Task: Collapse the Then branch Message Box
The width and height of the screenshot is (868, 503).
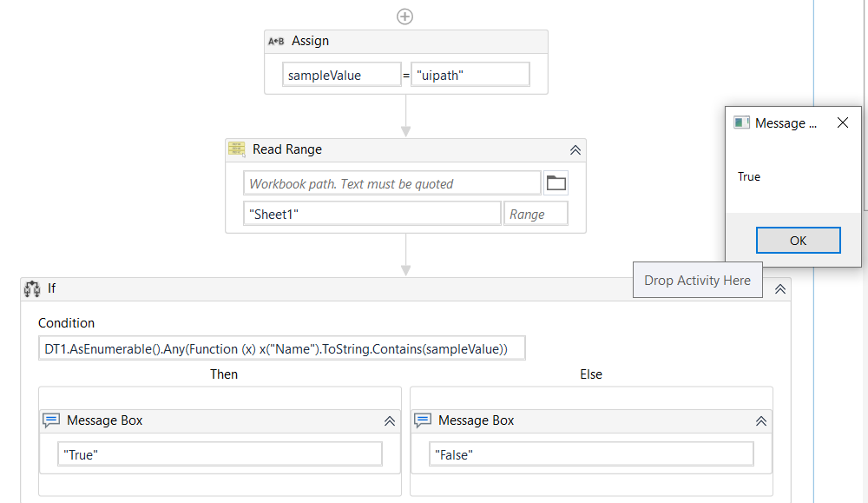Action: tap(390, 420)
